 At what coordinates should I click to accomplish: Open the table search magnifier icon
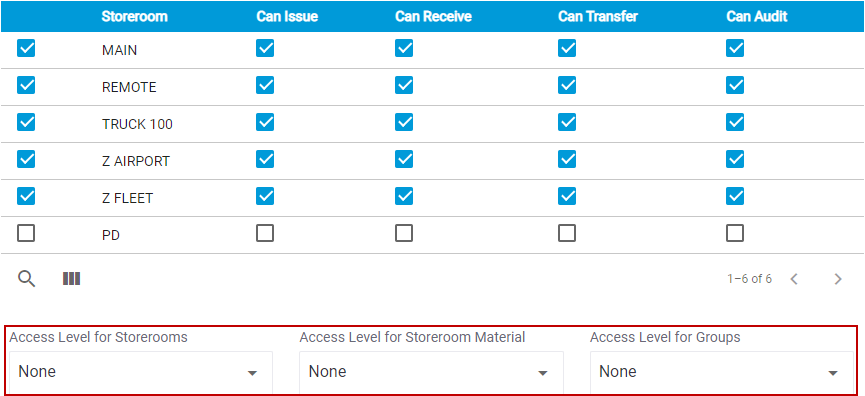[x=26, y=279]
